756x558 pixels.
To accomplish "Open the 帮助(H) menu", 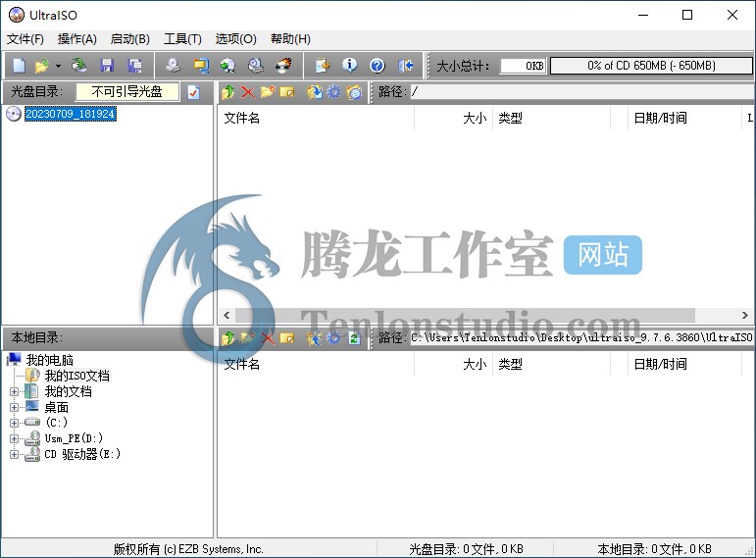I will (290, 39).
